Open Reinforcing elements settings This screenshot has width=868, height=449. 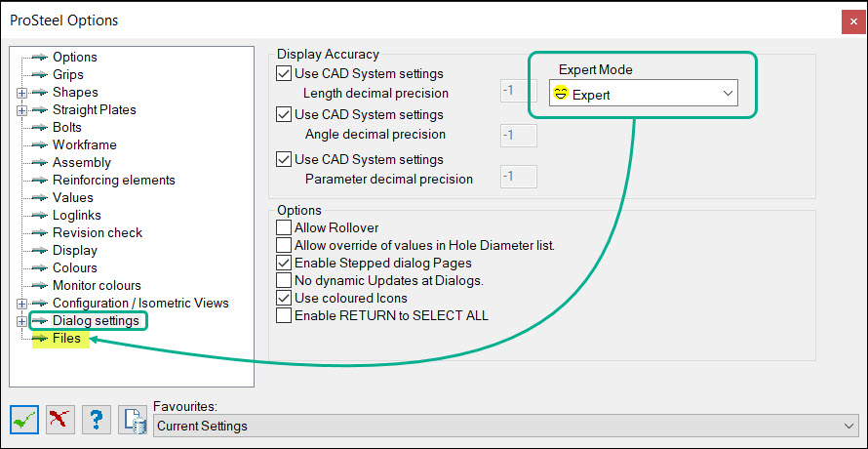(x=114, y=181)
